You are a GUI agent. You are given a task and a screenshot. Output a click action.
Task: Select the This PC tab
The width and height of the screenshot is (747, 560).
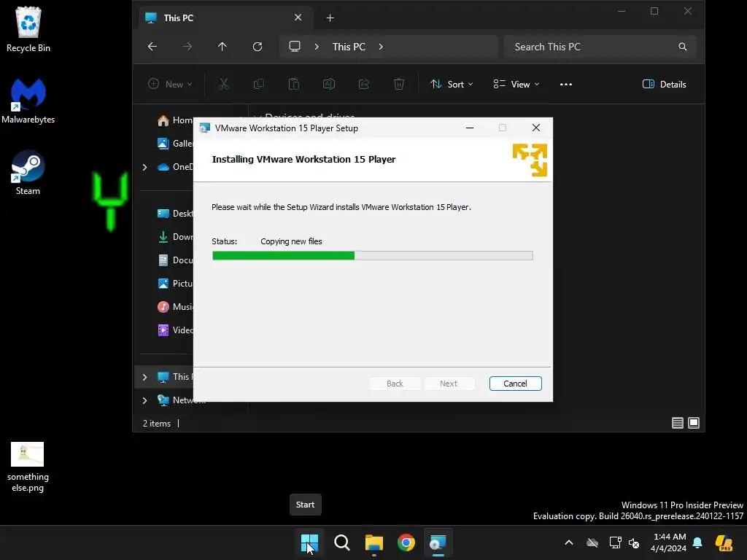226,18
